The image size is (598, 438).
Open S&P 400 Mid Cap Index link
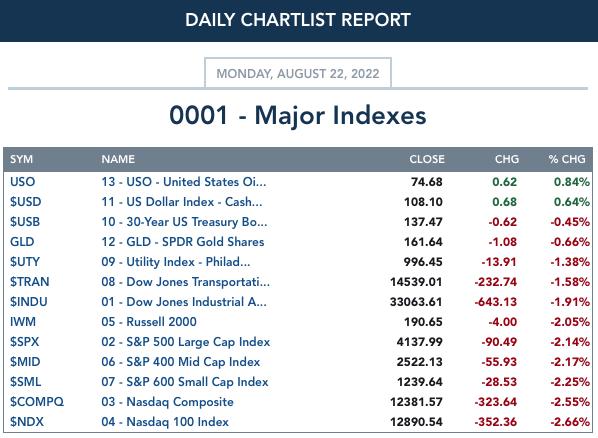click(x=180, y=362)
